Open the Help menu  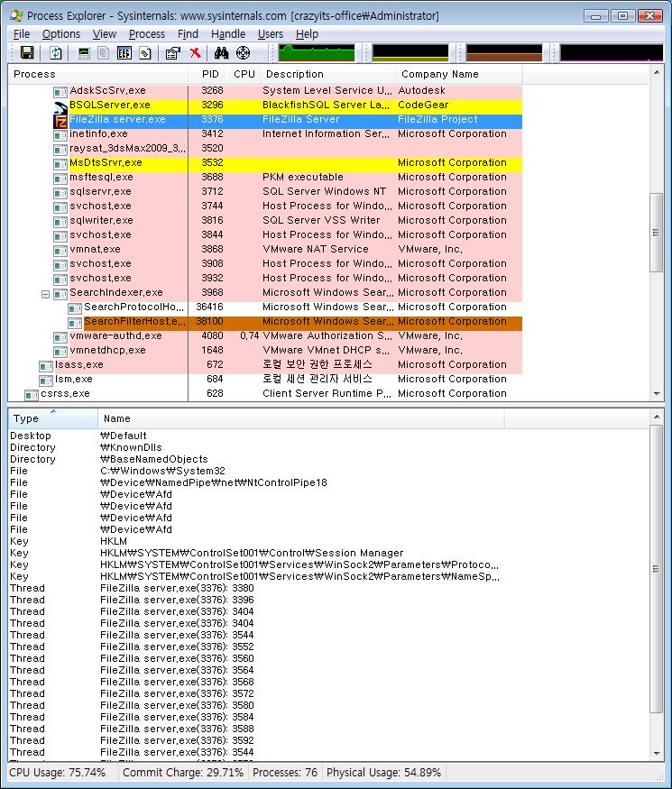point(307,34)
